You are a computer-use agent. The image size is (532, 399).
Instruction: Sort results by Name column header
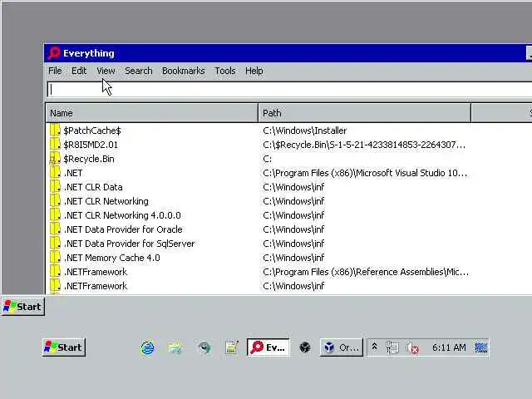coord(151,113)
